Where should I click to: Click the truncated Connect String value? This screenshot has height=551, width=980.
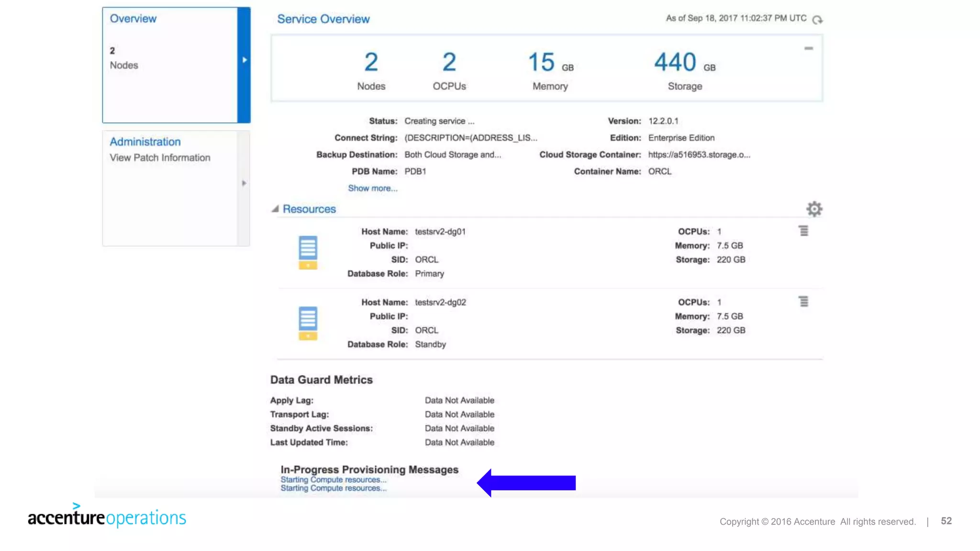click(x=470, y=138)
